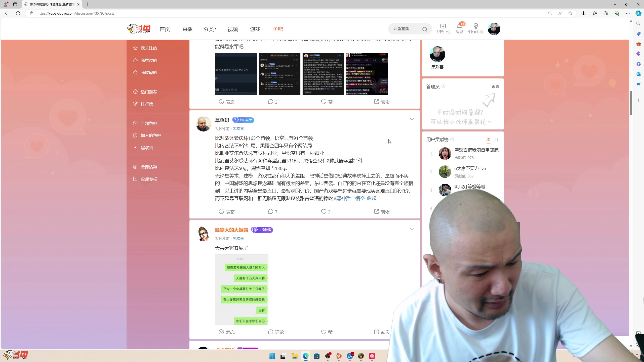This screenshot has width=644, height=362.
Task: Click 转发 on the top post
Action: tap(382, 102)
